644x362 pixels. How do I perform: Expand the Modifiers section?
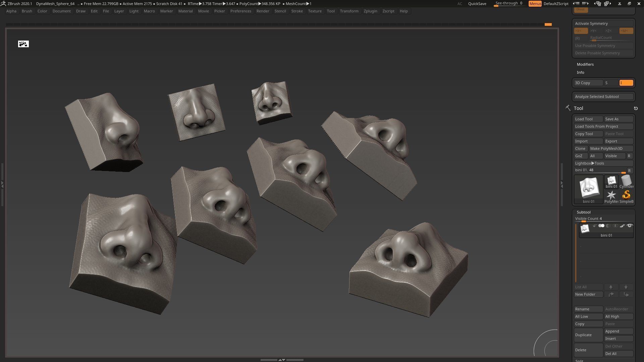585,64
